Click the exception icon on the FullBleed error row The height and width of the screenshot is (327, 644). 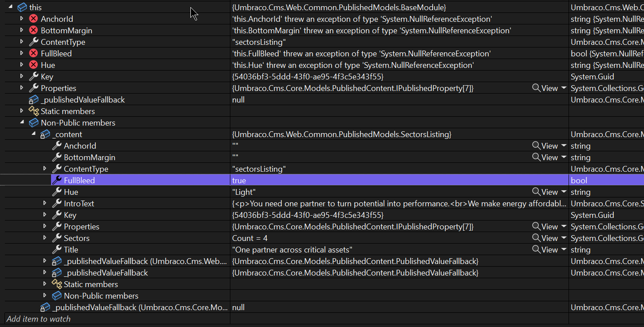click(x=34, y=53)
